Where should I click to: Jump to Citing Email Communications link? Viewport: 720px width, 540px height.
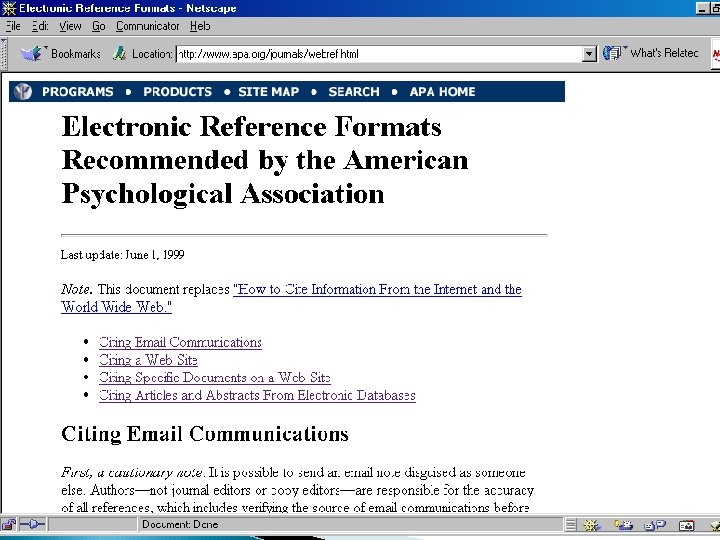tap(180, 343)
